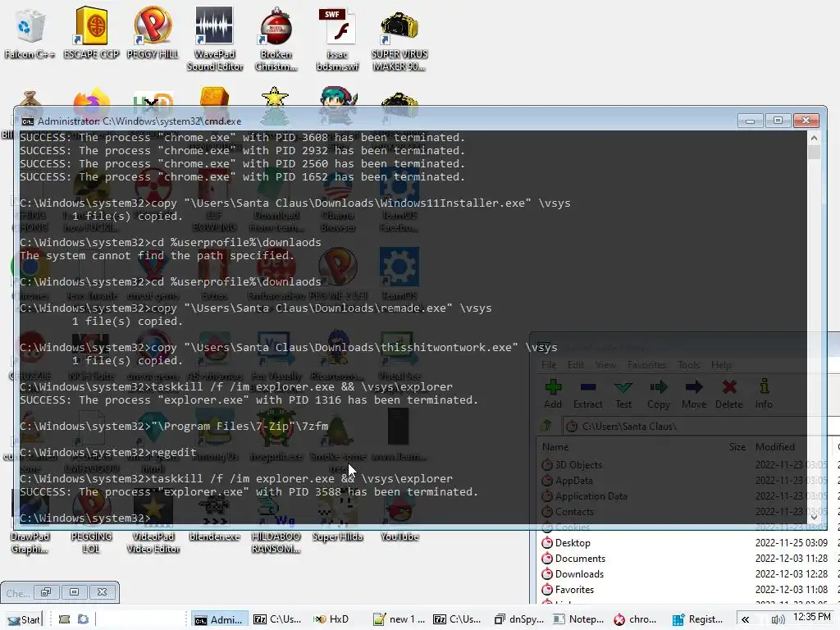
Task: Select the PEGGY HILL desktop shortcut
Action: coord(153,32)
